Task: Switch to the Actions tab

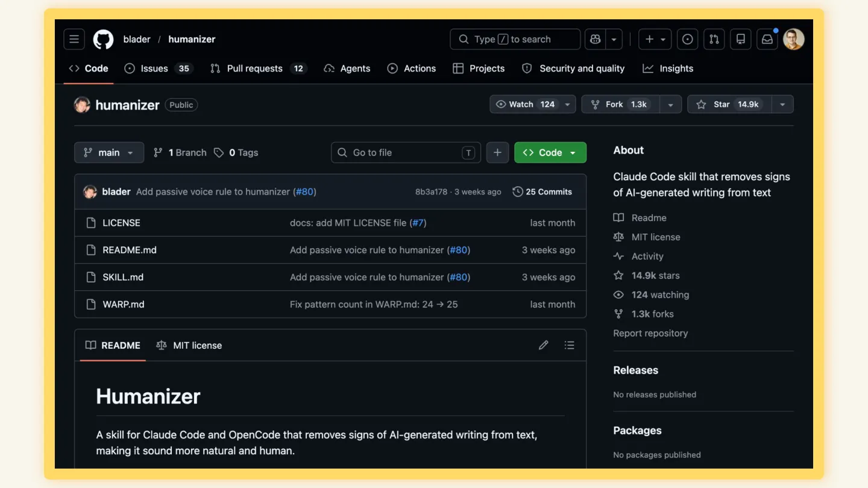Action: (412, 69)
